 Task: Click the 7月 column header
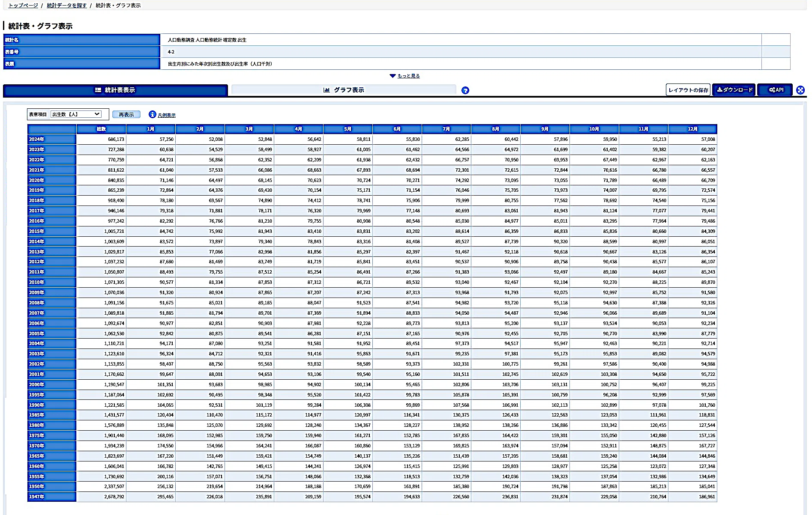[x=446, y=129]
